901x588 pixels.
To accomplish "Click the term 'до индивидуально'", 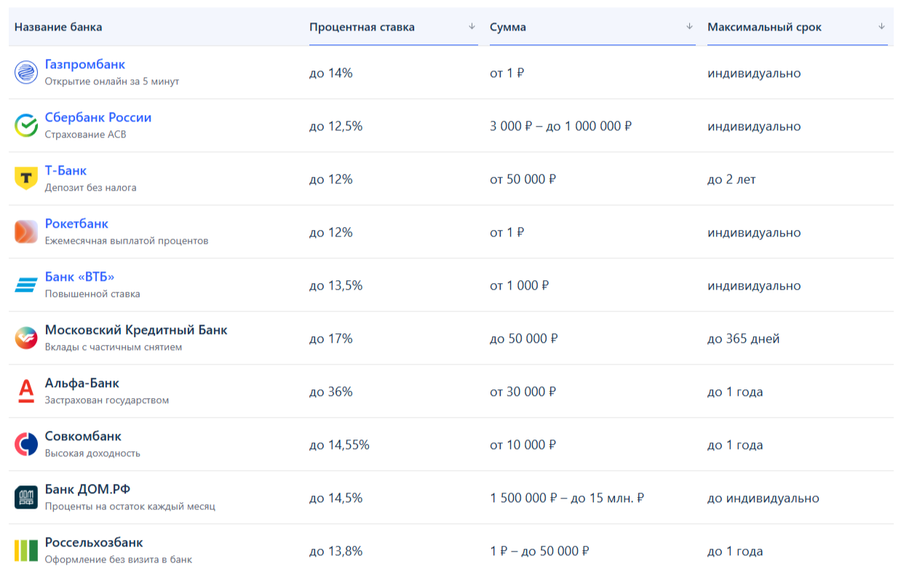I will click(763, 498).
